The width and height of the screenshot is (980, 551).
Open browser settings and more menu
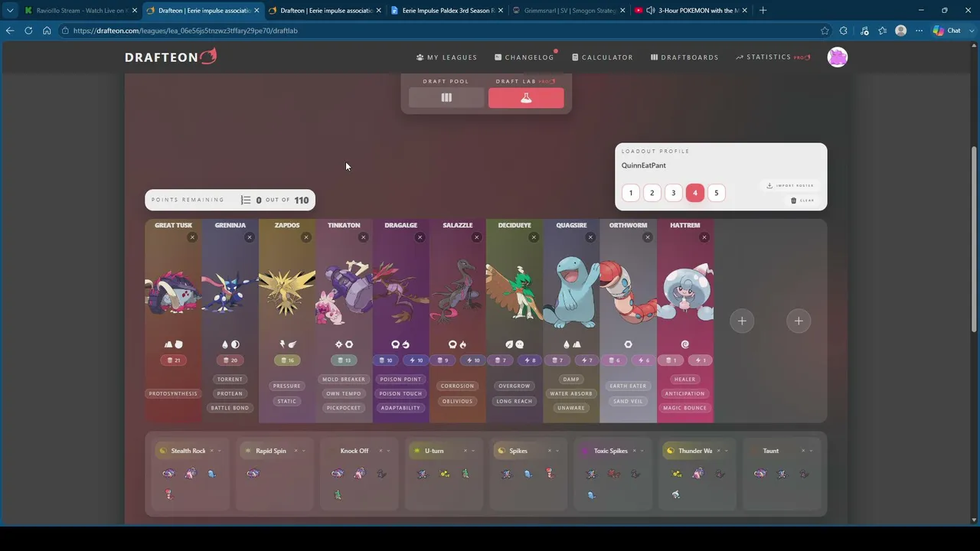tap(920, 31)
